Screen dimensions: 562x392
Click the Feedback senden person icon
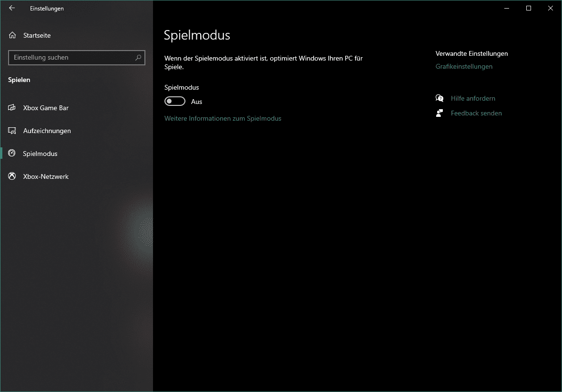point(439,113)
